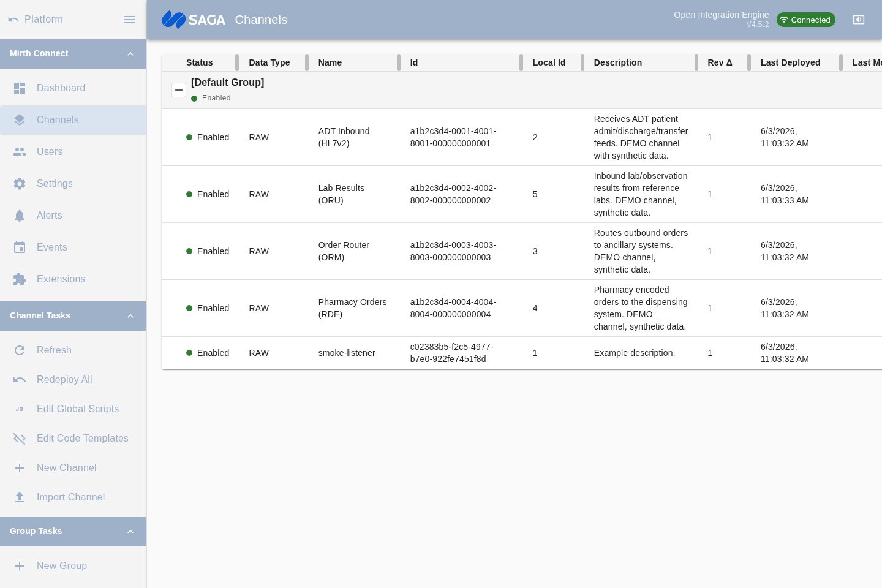
Task: Click the SAGA logo
Action: (194, 20)
